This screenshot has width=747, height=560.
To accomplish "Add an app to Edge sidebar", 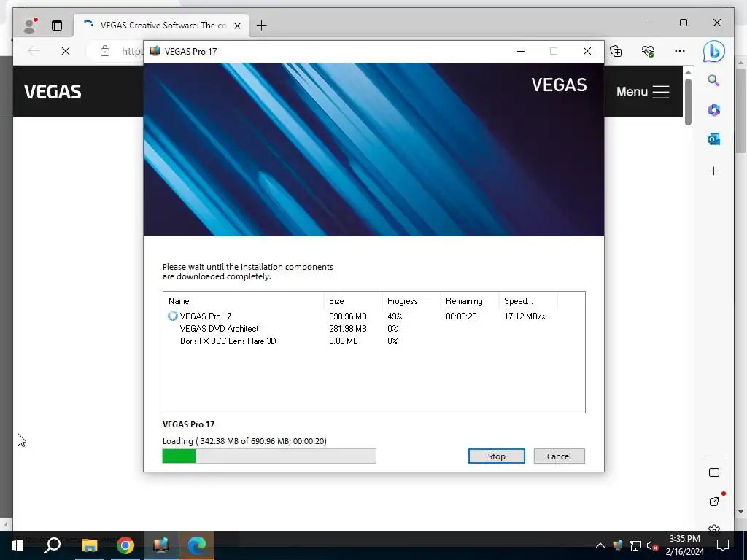I will [713, 171].
